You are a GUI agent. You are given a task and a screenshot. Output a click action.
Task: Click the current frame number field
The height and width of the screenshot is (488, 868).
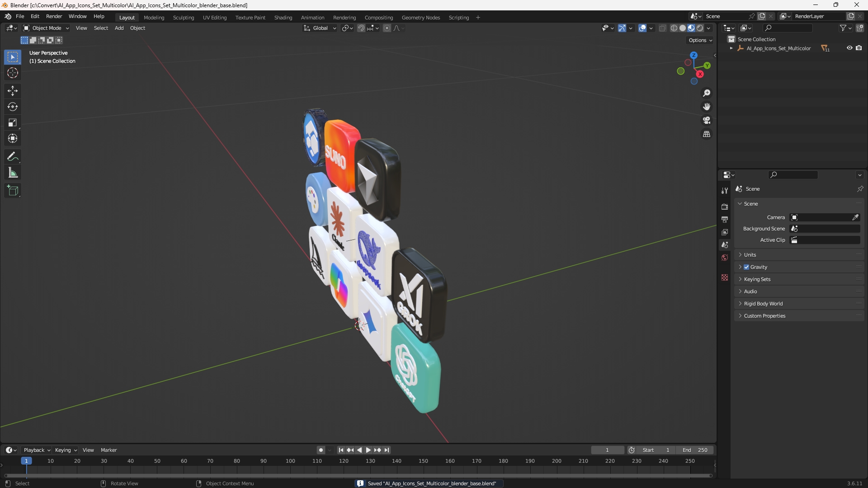pos(607,450)
